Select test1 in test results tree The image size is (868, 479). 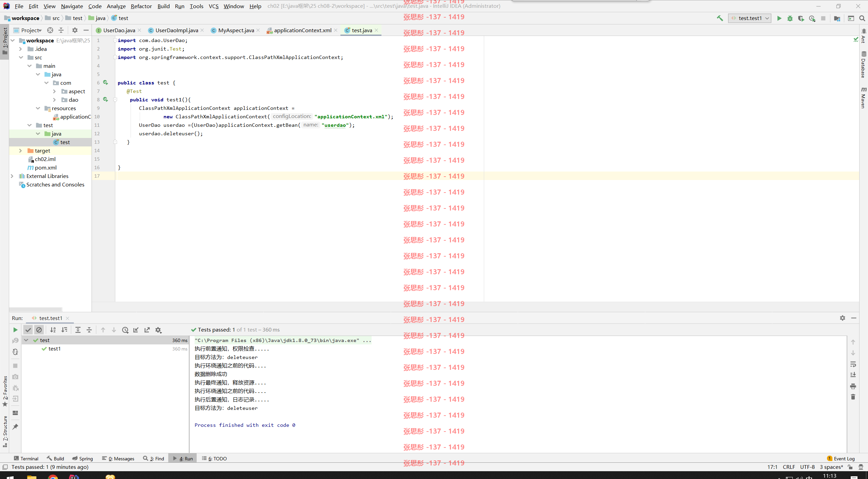54,348
